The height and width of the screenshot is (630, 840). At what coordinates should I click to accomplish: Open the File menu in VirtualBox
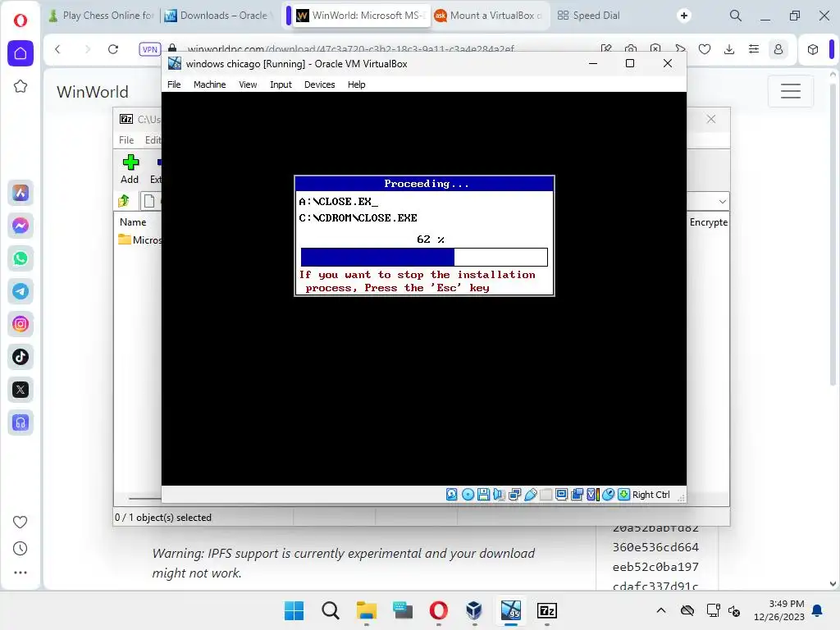click(x=174, y=84)
